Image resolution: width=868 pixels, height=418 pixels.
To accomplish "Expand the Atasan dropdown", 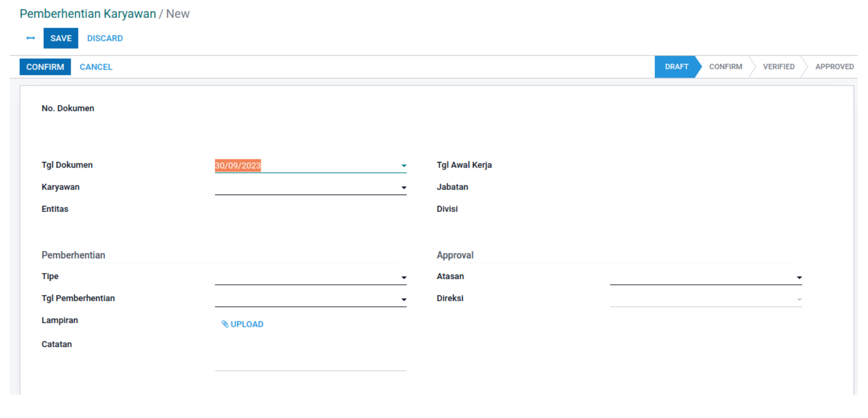I will [799, 278].
